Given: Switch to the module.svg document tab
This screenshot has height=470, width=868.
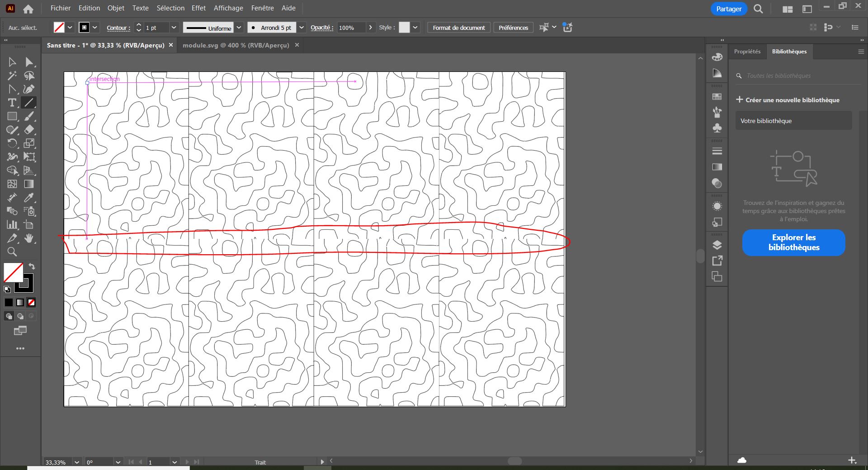Looking at the screenshot, I should [236, 45].
